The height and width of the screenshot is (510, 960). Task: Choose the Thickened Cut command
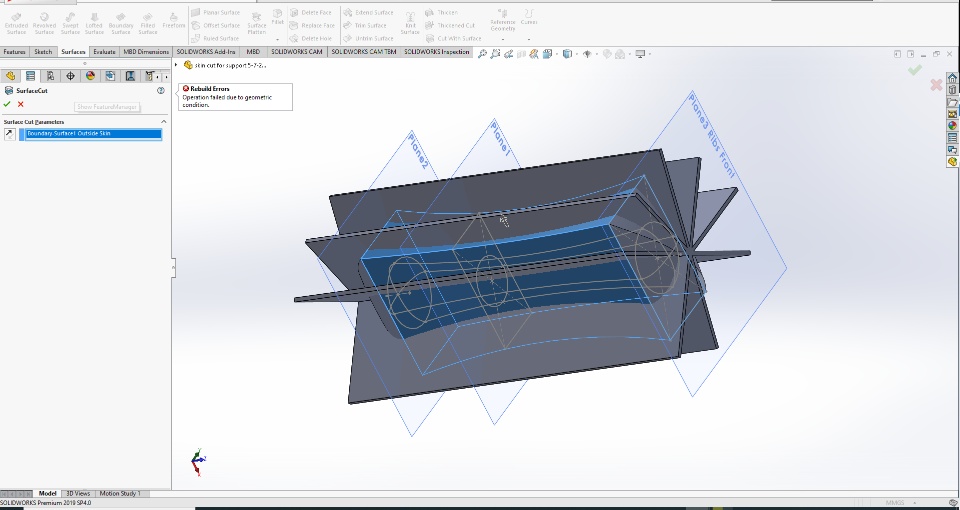click(x=451, y=25)
